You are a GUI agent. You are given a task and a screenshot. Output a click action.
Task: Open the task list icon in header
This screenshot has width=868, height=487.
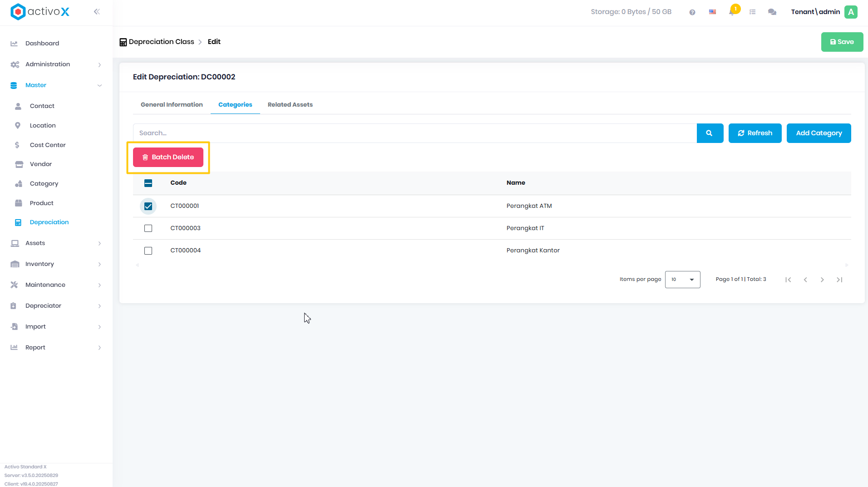(x=753, y=12)
